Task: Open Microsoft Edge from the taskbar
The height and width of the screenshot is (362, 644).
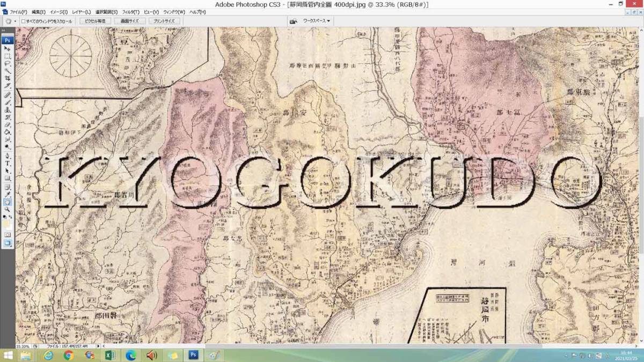Action: (x=131, y=356)
